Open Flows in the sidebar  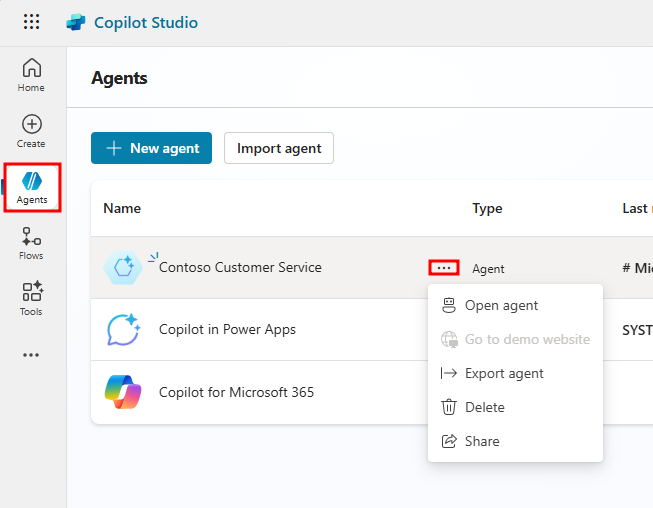click(32, 243)
